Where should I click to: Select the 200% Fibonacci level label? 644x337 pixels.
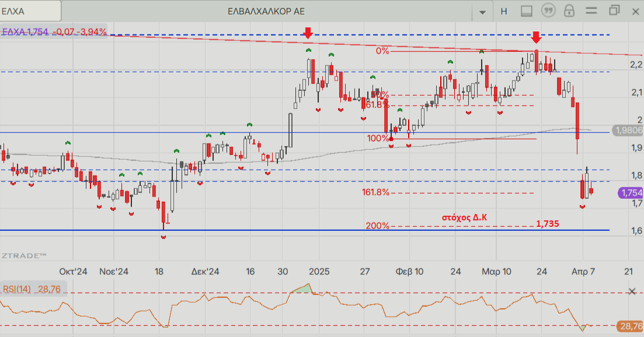pos(377,226)
